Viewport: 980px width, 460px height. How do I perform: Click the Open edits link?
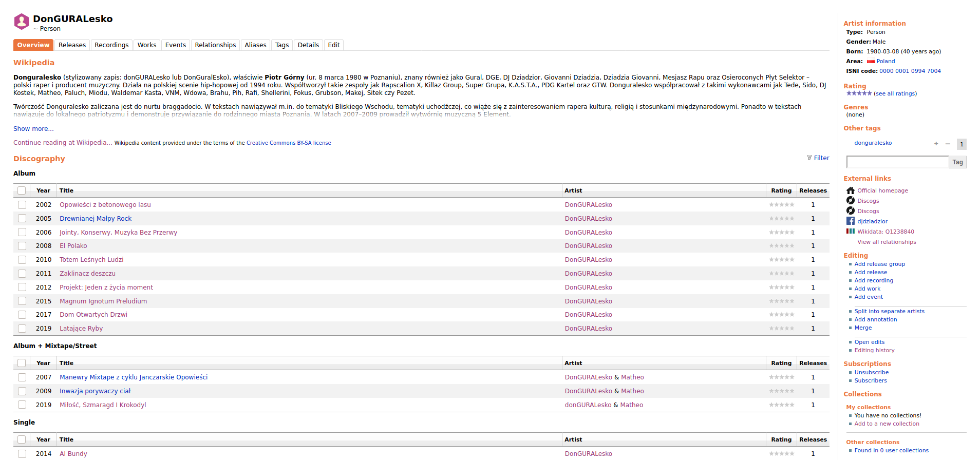point(870,342)
